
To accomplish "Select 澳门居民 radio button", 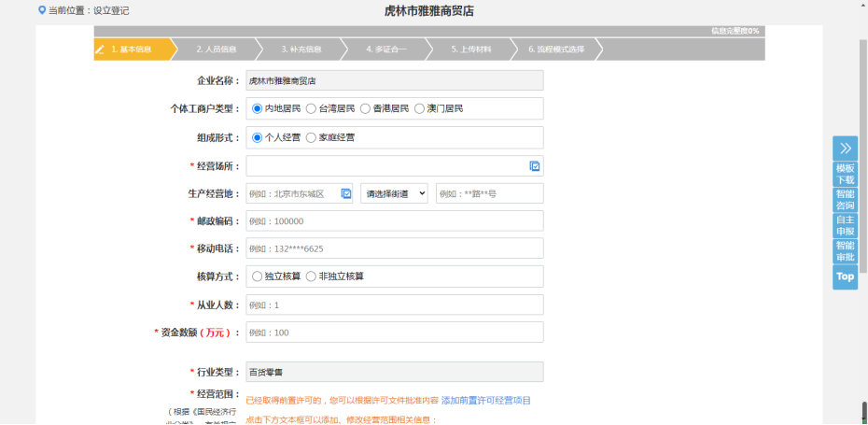I will pos(420,108).
